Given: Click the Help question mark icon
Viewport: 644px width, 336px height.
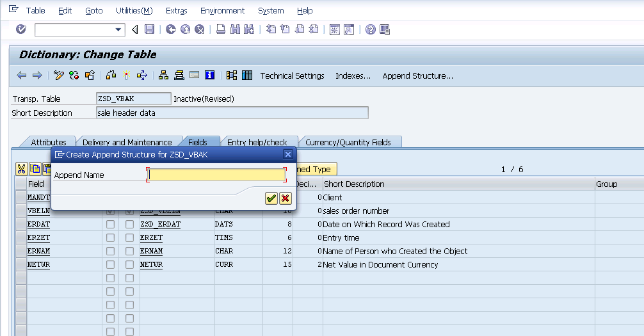Looking at the screenshot, I should pos(370,29).
